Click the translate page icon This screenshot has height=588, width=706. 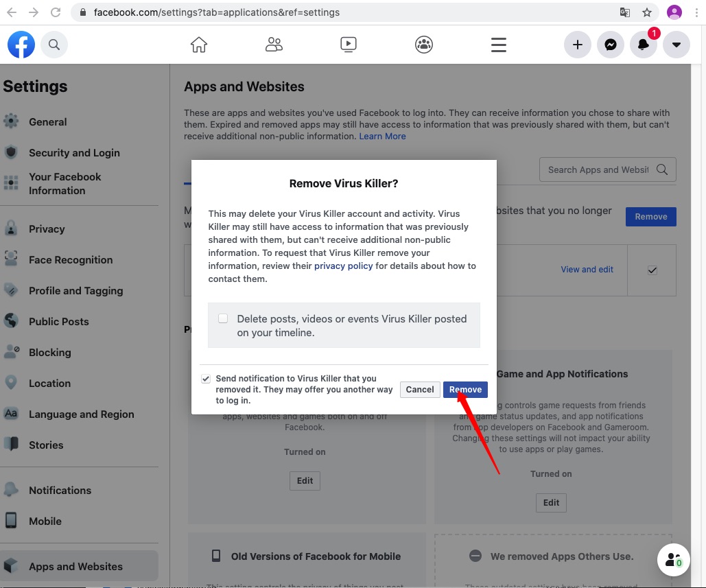[x=624, y=12]
